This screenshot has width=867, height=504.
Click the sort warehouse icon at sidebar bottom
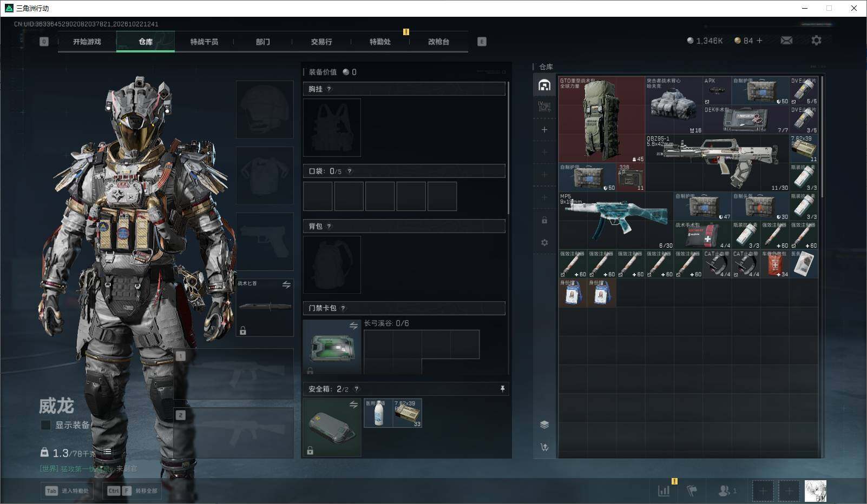(544, 447)
